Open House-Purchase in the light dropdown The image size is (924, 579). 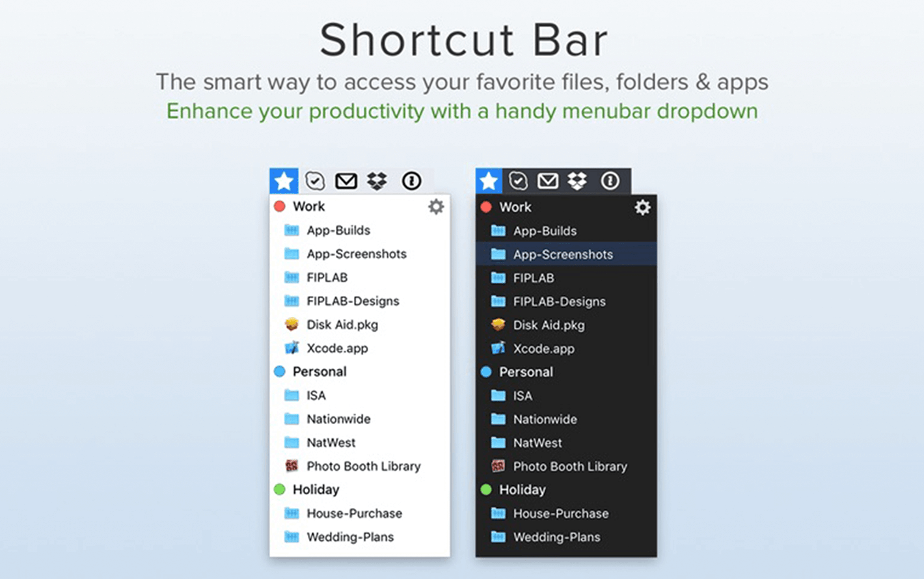pyautogui.click(x=360, y=513)
